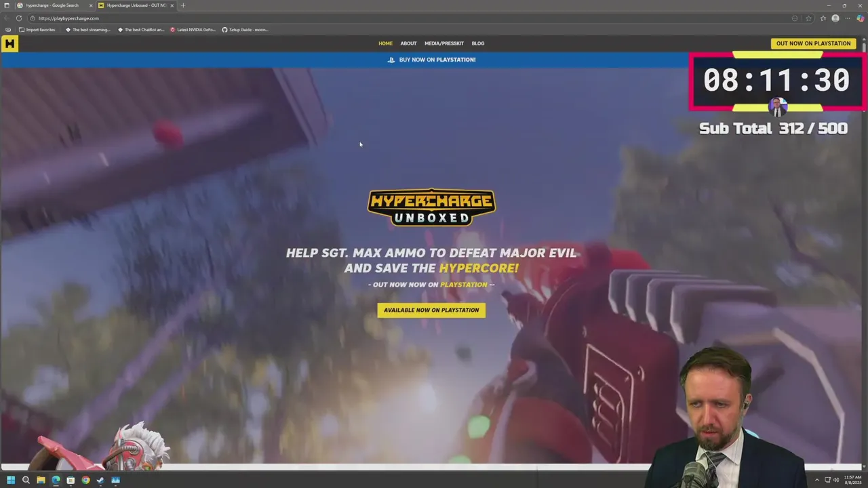This screenshot has width=868, height=488.
Task: Click the taskbar clock showing 11:57 AM
Action: point(852,480)
